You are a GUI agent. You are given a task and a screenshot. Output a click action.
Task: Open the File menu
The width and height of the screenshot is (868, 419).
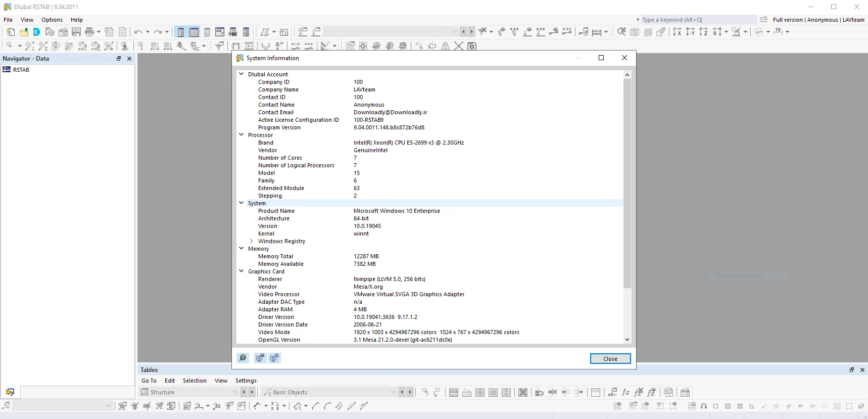8,20
